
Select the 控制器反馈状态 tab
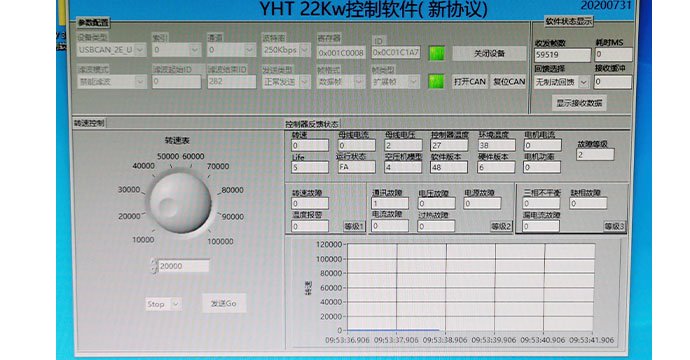[x=312, y=124]
